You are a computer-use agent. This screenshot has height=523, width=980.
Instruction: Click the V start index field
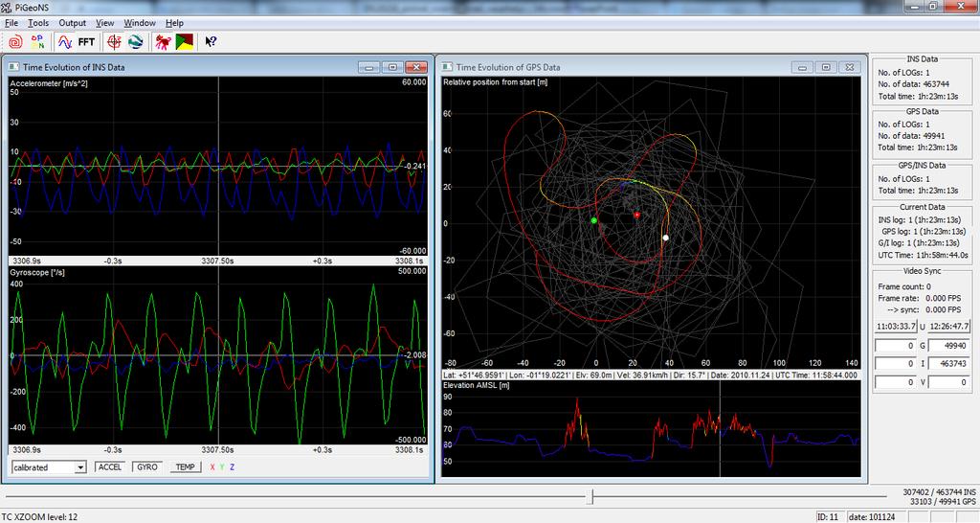896,381
